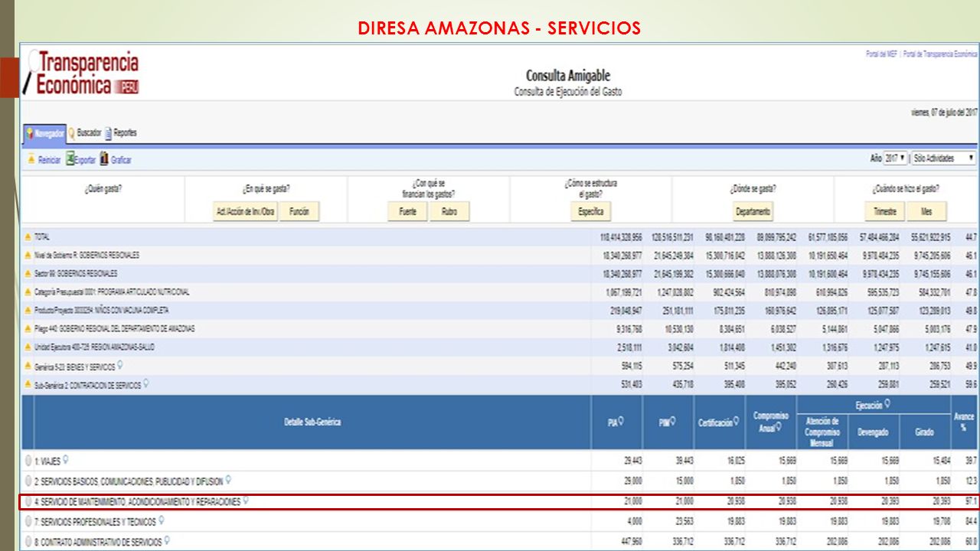Click the Certificación column info icon
The height and width of the screenshot is (551, 980).
[737, 420]
